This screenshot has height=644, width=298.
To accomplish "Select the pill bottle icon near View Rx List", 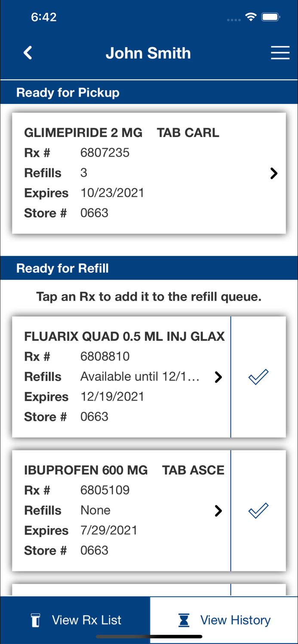I will pos(36,620).
